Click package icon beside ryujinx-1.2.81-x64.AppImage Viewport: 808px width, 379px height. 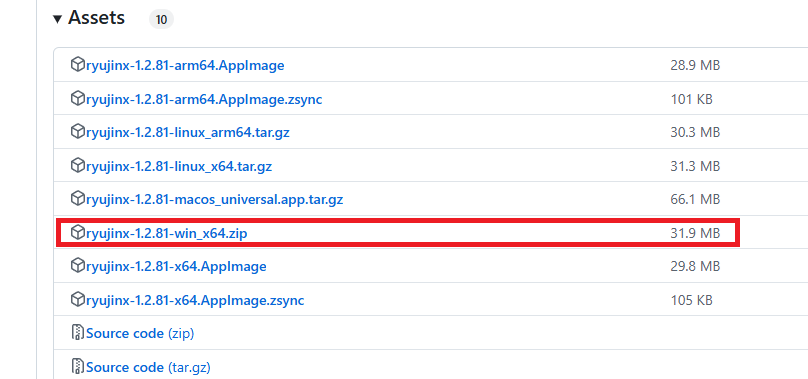tap(77, 266)
